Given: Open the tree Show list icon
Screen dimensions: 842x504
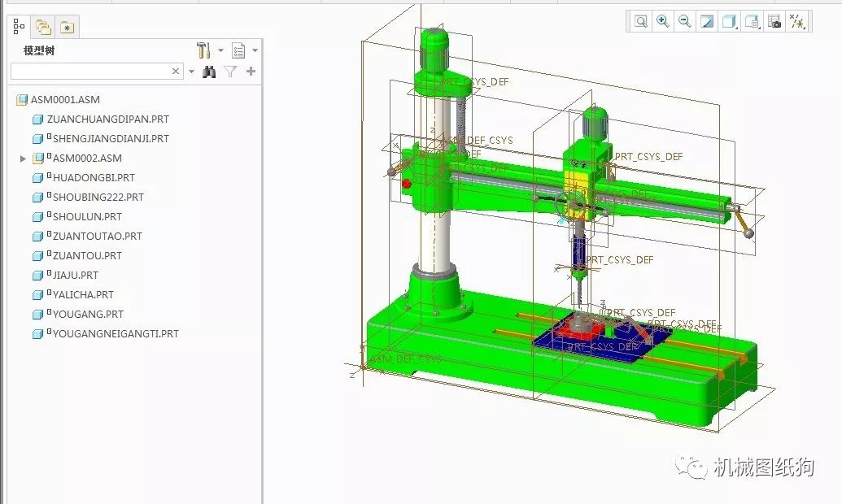Looking at the screenshot, I should click(238, 50).
